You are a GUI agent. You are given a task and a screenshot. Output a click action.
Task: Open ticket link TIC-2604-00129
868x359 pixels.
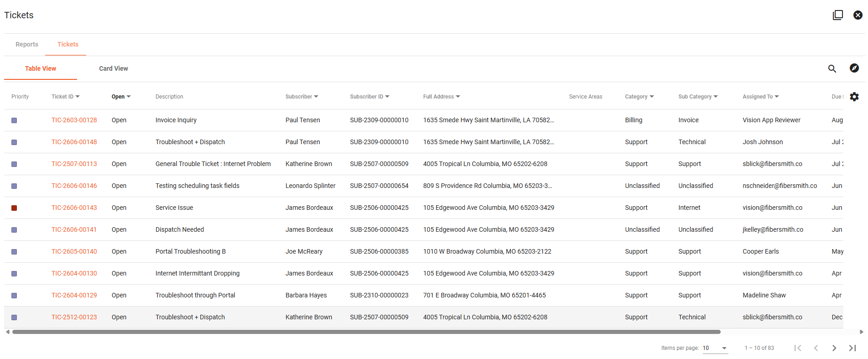[x=74, y=295]
